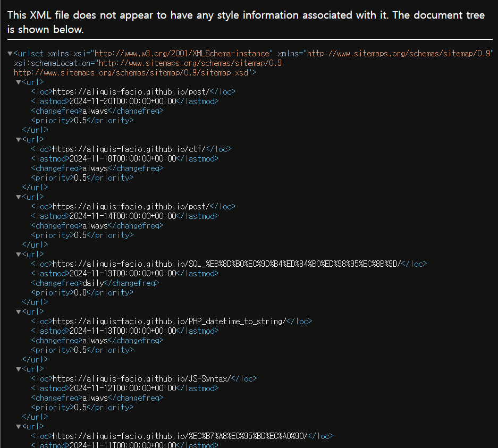Collapse the PHP_datetime_to_string url node
The height and width of the screenshot is (448, 498).
pos(19,312)
